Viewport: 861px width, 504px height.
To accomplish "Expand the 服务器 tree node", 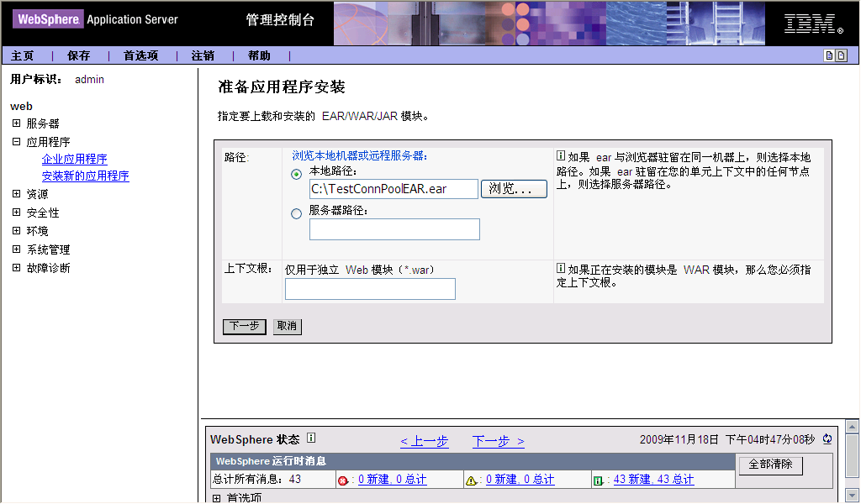I will coord(16,123).
